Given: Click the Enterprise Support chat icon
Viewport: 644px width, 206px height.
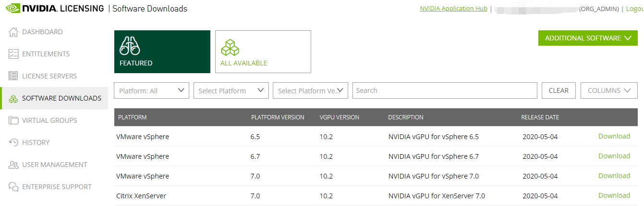Looking at the screenshot, I should [13, 187].
